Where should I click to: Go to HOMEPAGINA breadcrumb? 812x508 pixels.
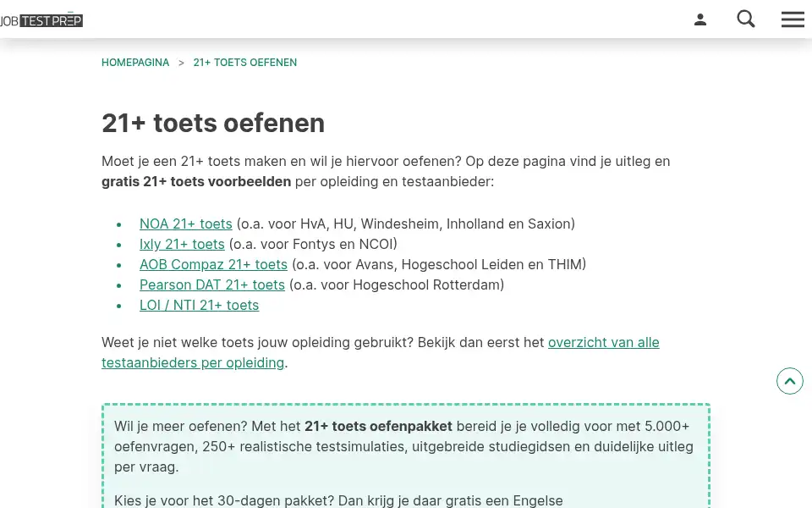135,62
